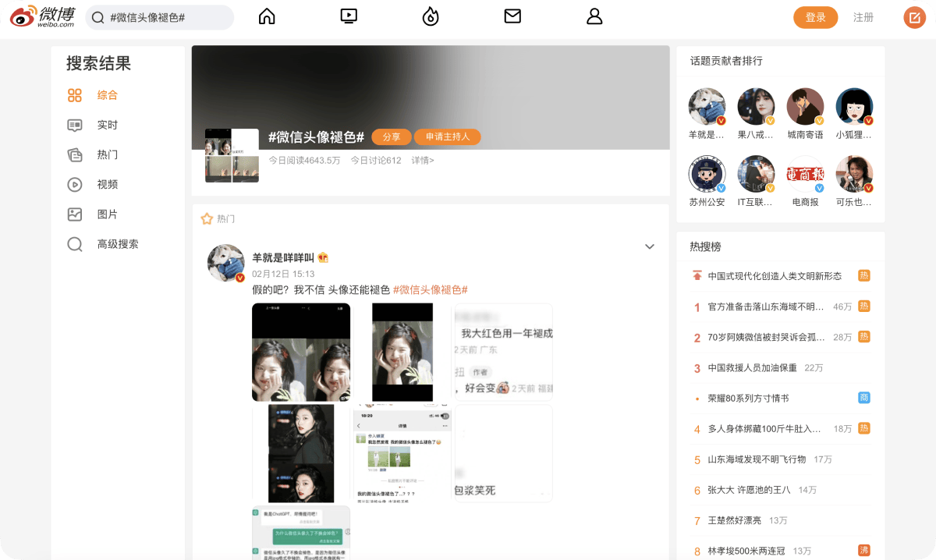Select the 图片 results tab
The image size is (936, 560).
tap(108, 214)
